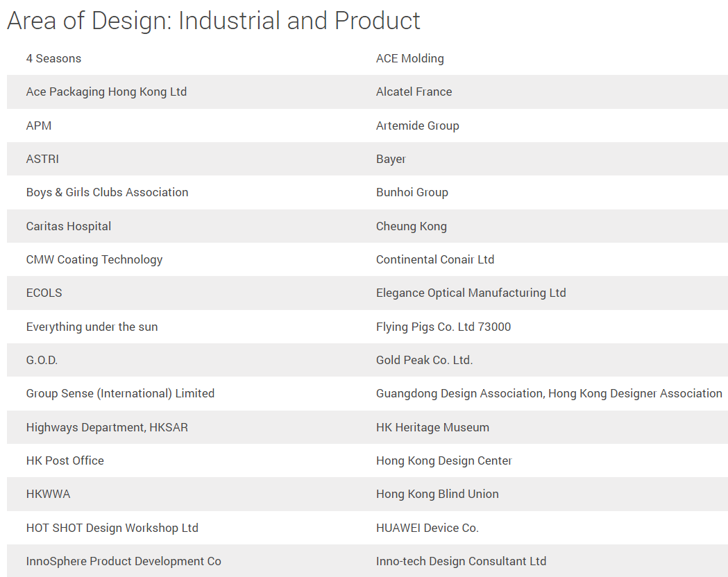Select the 'ACE Molding' entry
The width and height of the screenshot is (728, 577).
[410, 58]
